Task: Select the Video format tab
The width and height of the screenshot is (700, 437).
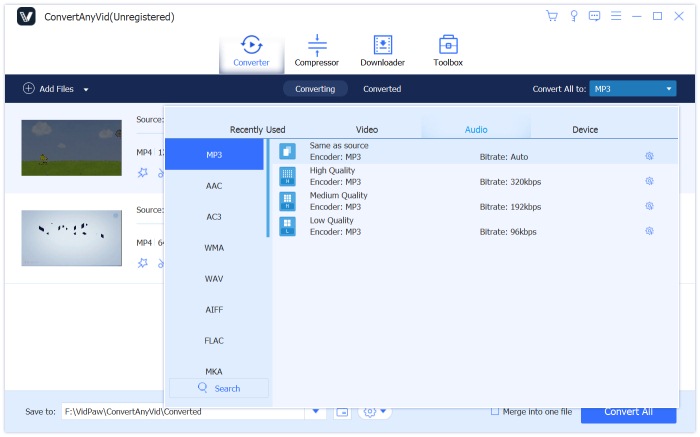Action: click(x=367, y=130)
